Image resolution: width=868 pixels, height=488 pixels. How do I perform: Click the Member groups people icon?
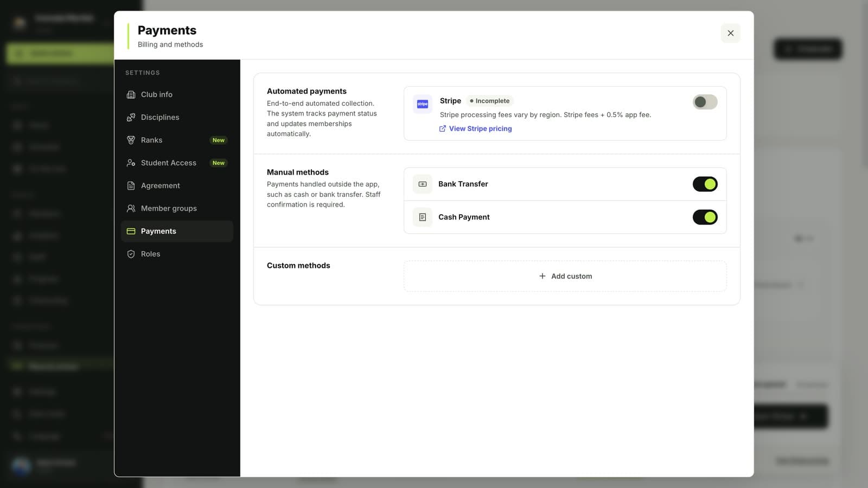point(131,208)
